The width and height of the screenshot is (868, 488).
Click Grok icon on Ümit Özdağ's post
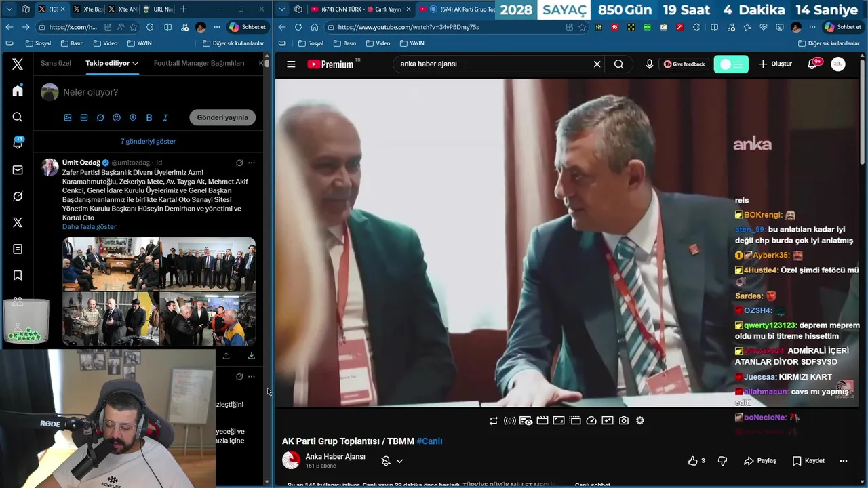(x=239, y=163)
